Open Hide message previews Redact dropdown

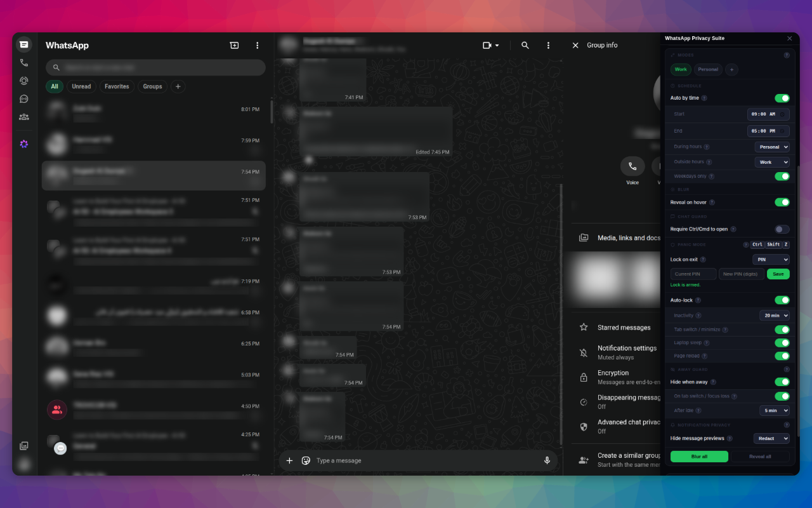771,439
